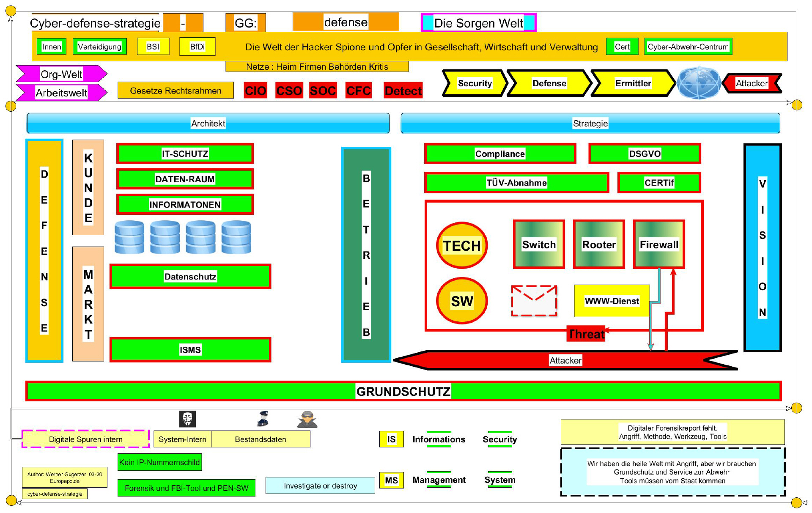Click the yellow IS box
The width and height of the screenshot is (812, 513).
(x=391, y=439)
